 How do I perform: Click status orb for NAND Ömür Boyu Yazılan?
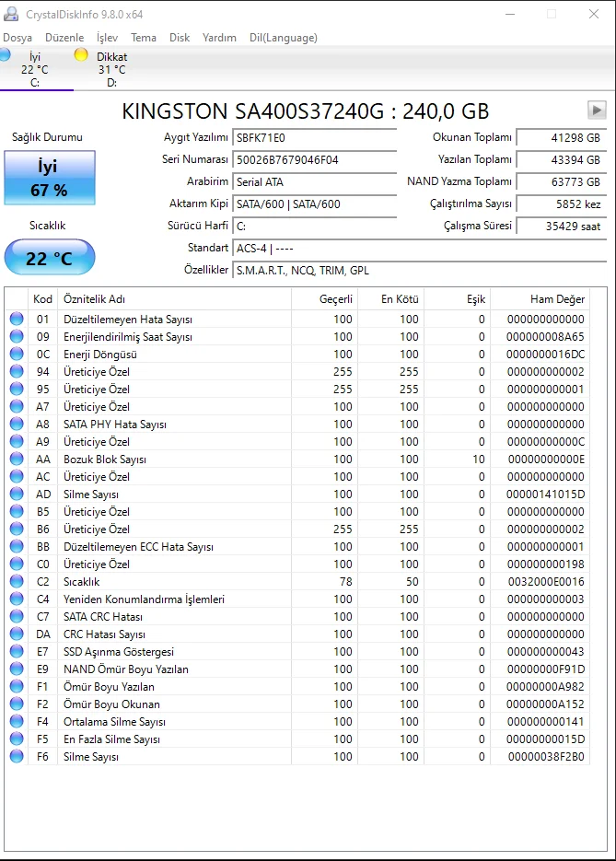coord(17,669)
